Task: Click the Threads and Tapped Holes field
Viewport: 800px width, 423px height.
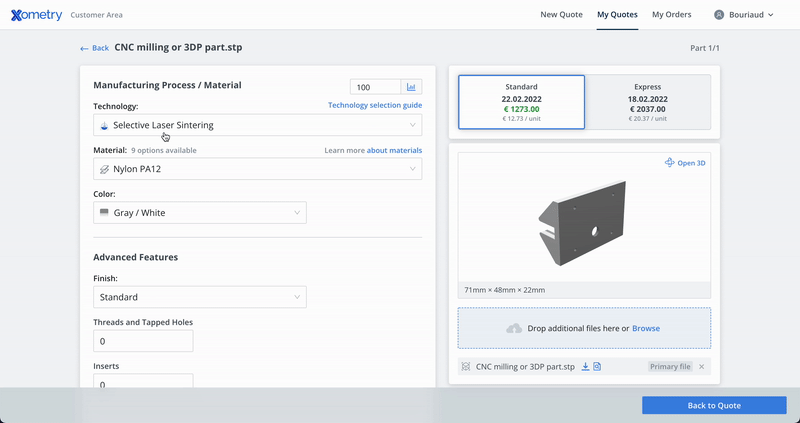Action: [x=143, y=341]
